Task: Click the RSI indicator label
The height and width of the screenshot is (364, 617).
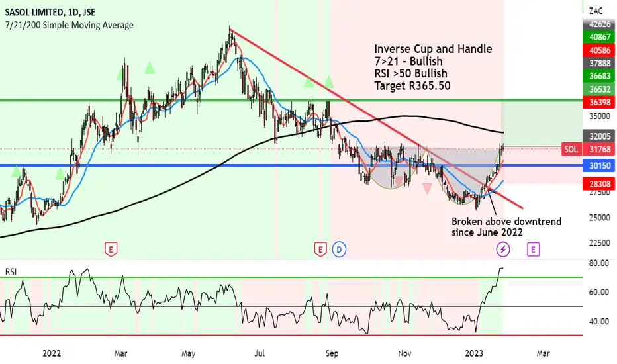Action: pos(11,272)
